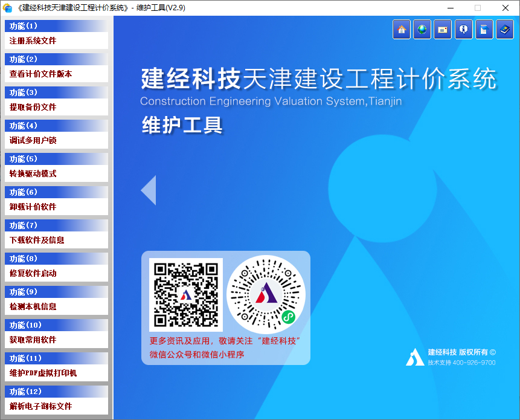
Task: Open 维护PDF虚拟打印机 option
Action: tap(56, 373)
